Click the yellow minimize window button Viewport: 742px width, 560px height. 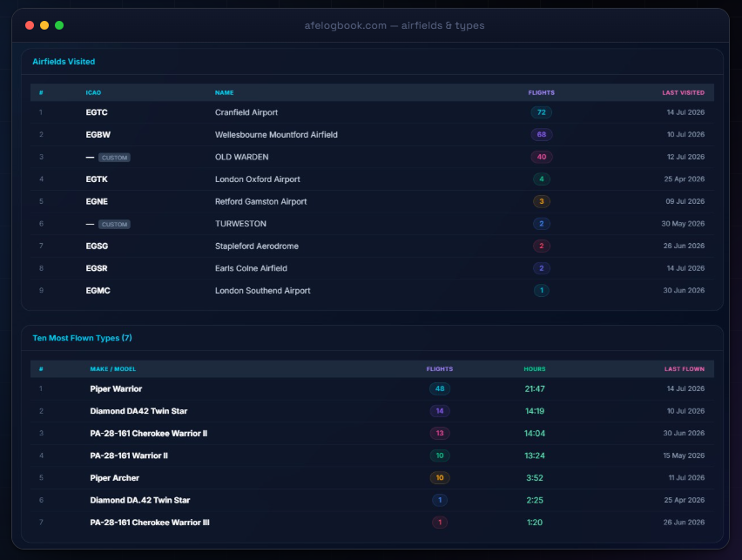click(44, 25)
